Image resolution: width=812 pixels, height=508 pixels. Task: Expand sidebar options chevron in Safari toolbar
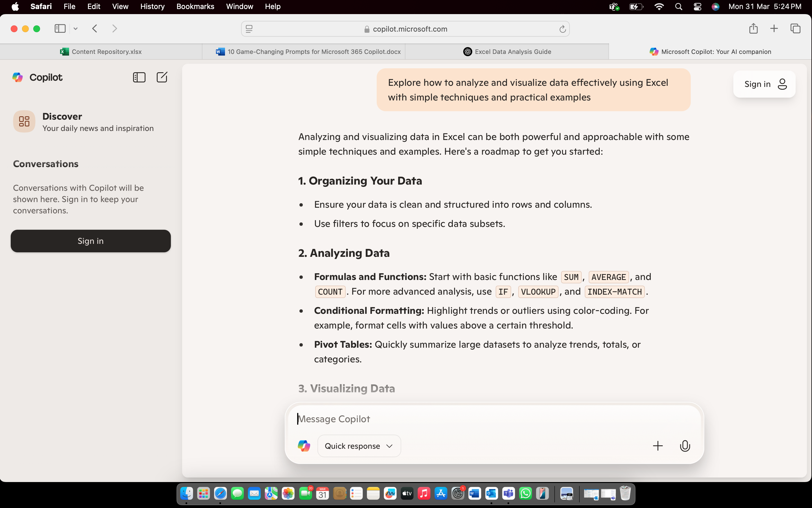(76, 29)
